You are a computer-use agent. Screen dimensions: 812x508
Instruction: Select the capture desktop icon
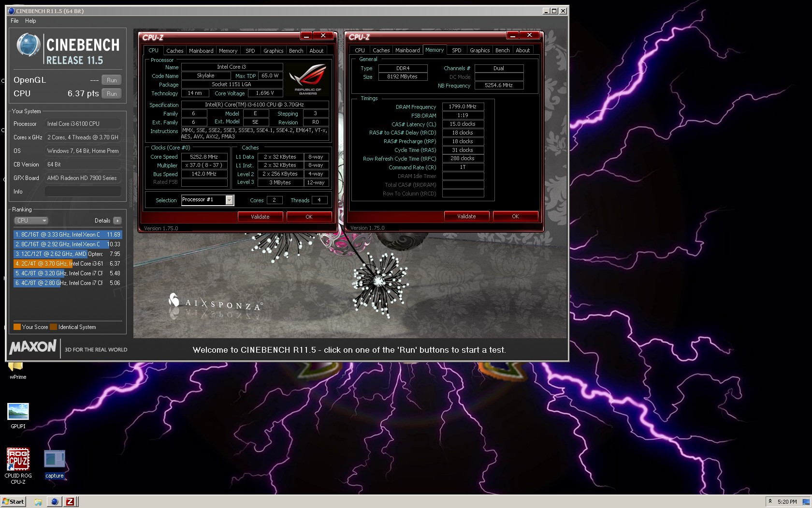(x=54, y=464)
